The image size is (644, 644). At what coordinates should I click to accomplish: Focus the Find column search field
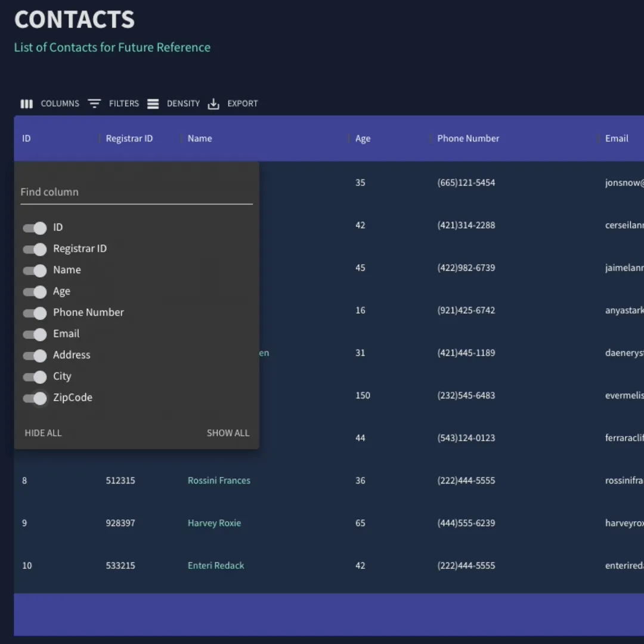pos(136,192)
